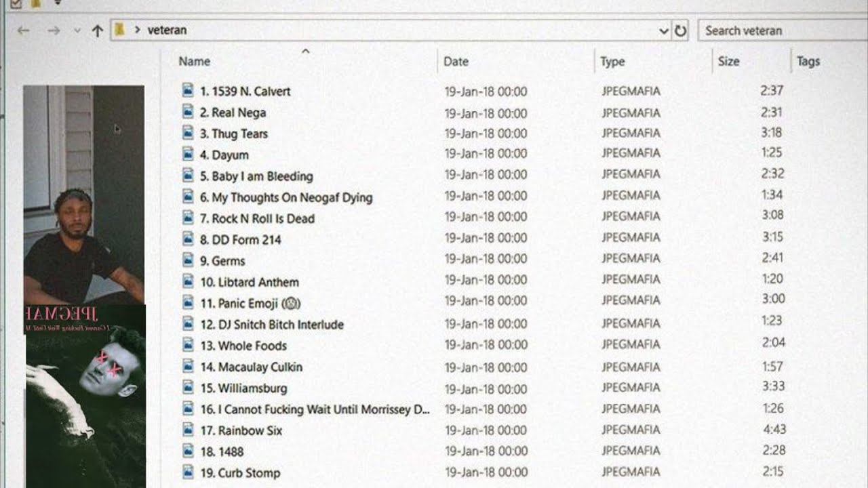Go back with the left arrow
The width and height of the screenshot is (868, 488).
pos(24,30)
